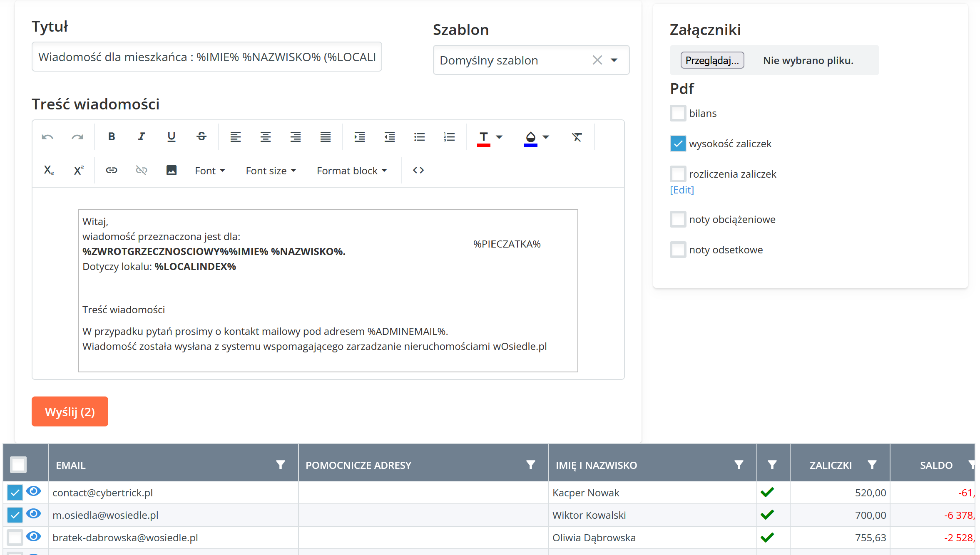The image size is (980, 555).
Task: Select the bratek-dabrowska@wosiedle.pl row checkbox
Action: (15, 537)
